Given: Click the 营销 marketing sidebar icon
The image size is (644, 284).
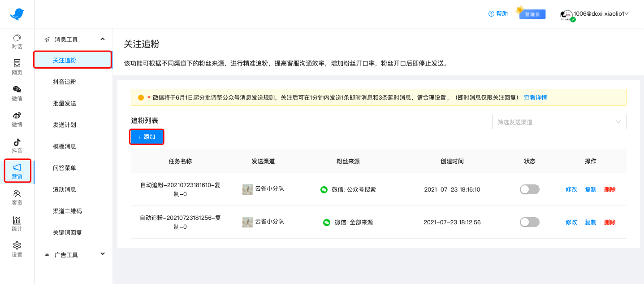Looking at the screenshot, I should click(17, 170).
